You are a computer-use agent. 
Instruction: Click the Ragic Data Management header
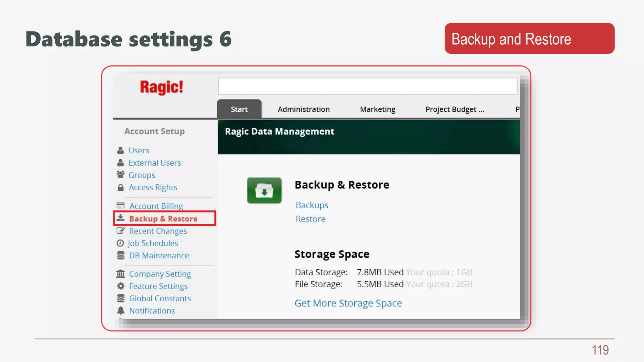click(280, 131)
